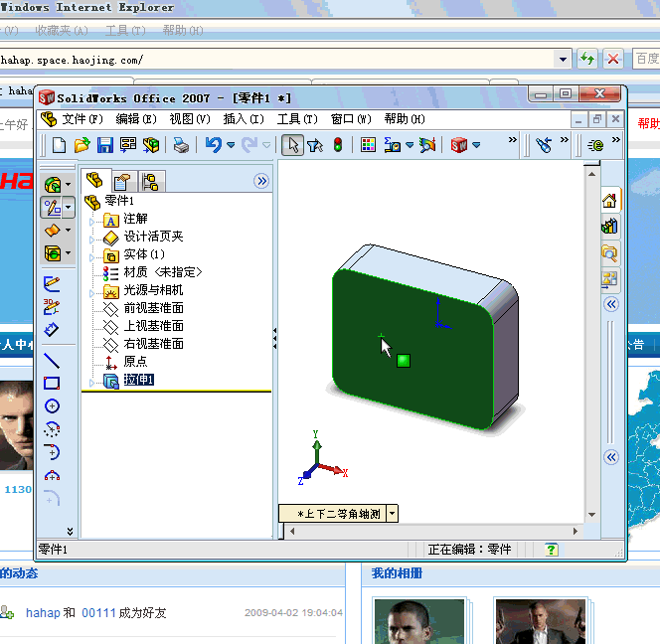660x644 pixels.
Task: Expand the 光源与相机 tree node
Action: [x=91, y=293]
